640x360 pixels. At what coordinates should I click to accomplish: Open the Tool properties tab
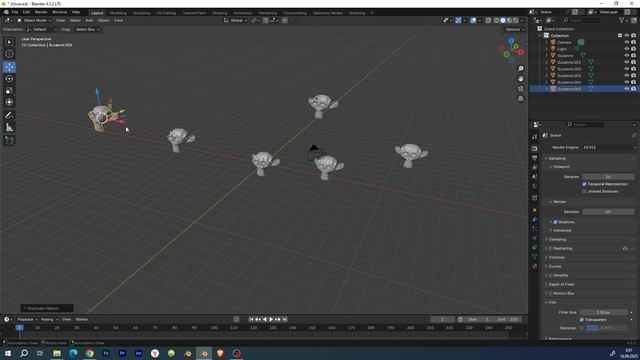[535, 137]
